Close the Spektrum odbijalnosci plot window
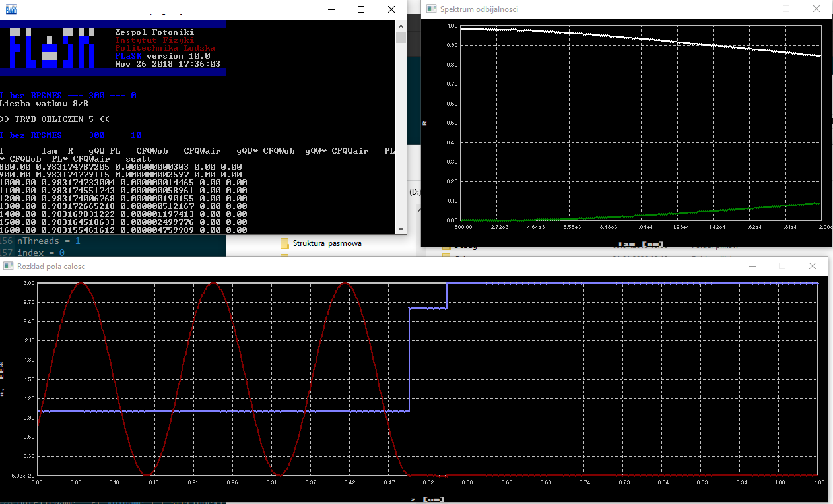Image resolution: width=833 pixels, height=504 pixels. (x=816, y=9)
